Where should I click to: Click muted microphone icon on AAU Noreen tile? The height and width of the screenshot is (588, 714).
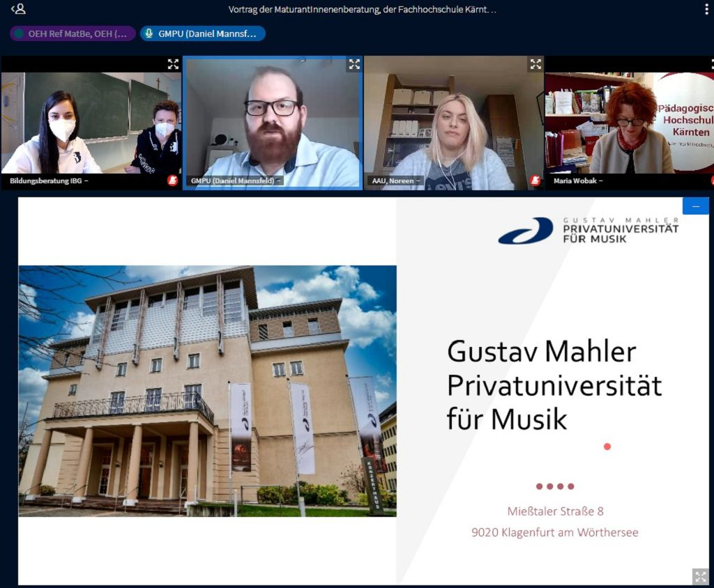[535, 180]
